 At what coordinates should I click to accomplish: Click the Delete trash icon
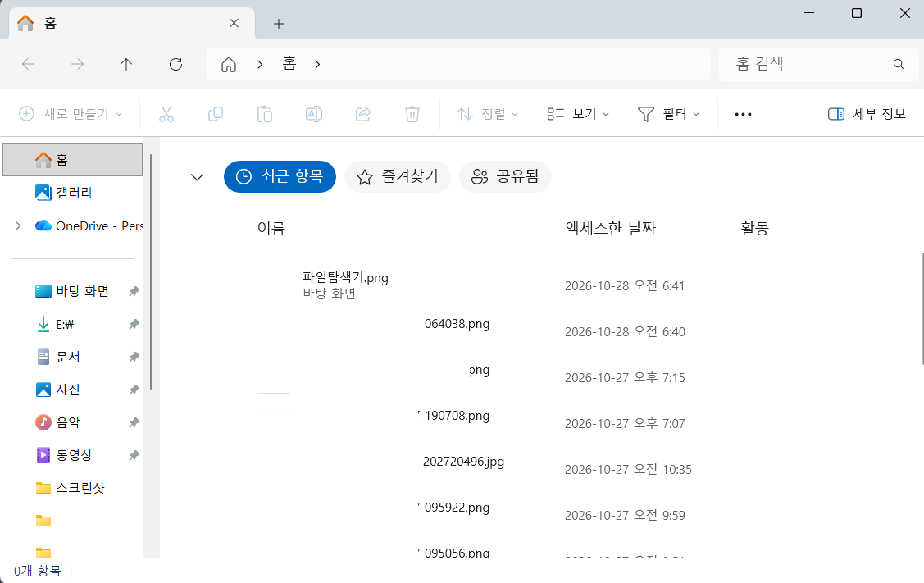pos(412,114)
